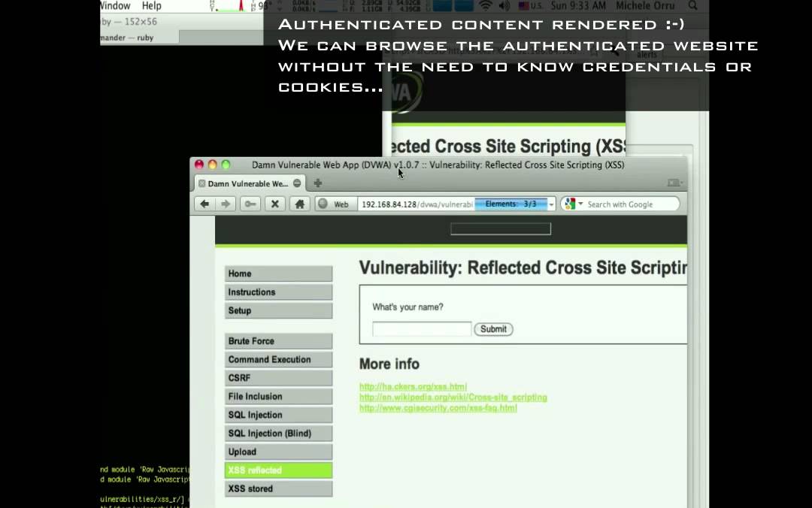Open the Setup menu item
Viewport: 812px width, 508px height.
pos(279,310)
